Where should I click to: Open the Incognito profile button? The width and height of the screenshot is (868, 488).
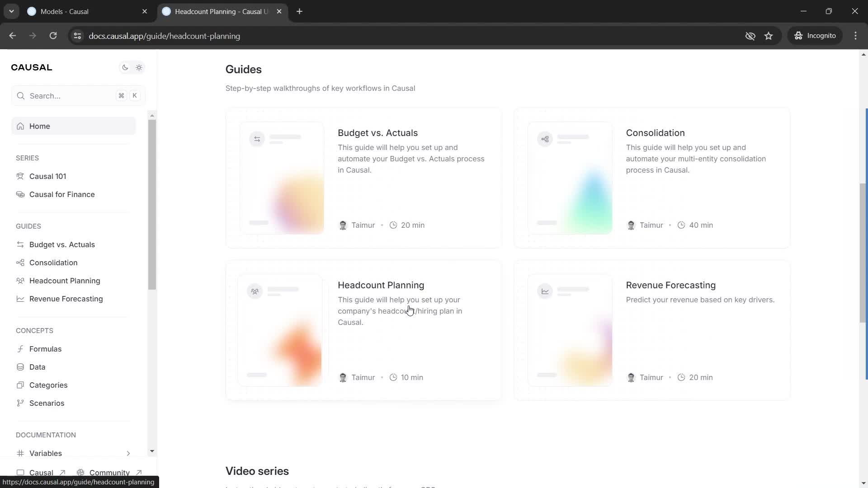pyautogui.click(x=815, y=36)
